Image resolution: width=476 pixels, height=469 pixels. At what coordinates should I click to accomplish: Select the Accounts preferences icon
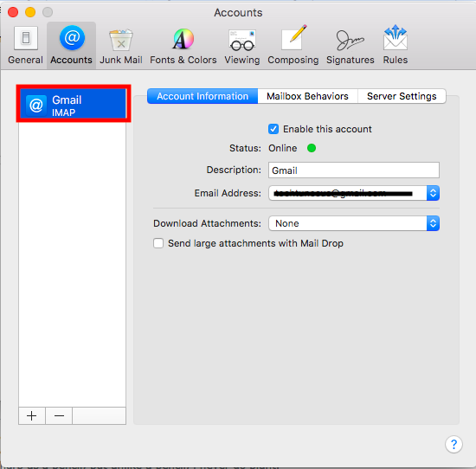click(71, 45)
